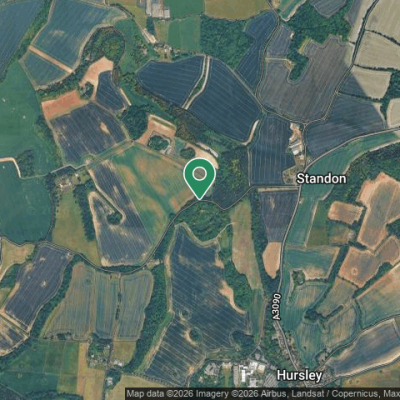Image resolution: width=400 pixels, height=400 pixels.
Task: Select the Standon place label
Action: click(321, 179)
